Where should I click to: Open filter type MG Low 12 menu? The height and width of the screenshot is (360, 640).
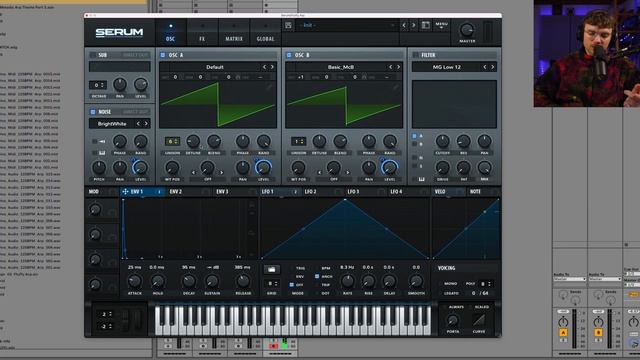coord(447,67)
